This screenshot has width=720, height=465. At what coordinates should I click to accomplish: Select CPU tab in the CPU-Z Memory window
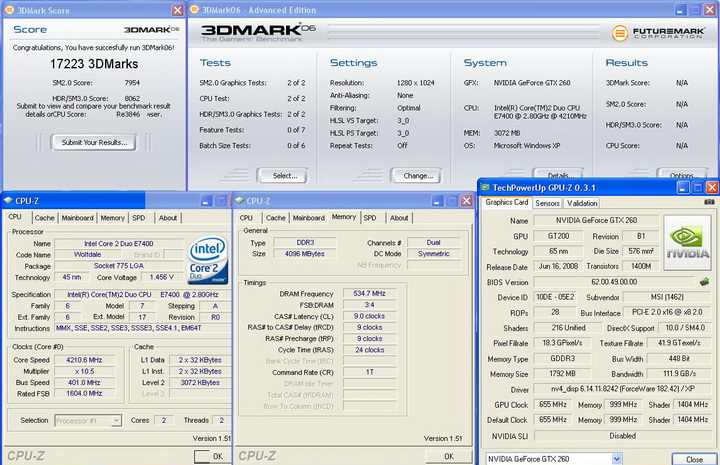[246, 218]
